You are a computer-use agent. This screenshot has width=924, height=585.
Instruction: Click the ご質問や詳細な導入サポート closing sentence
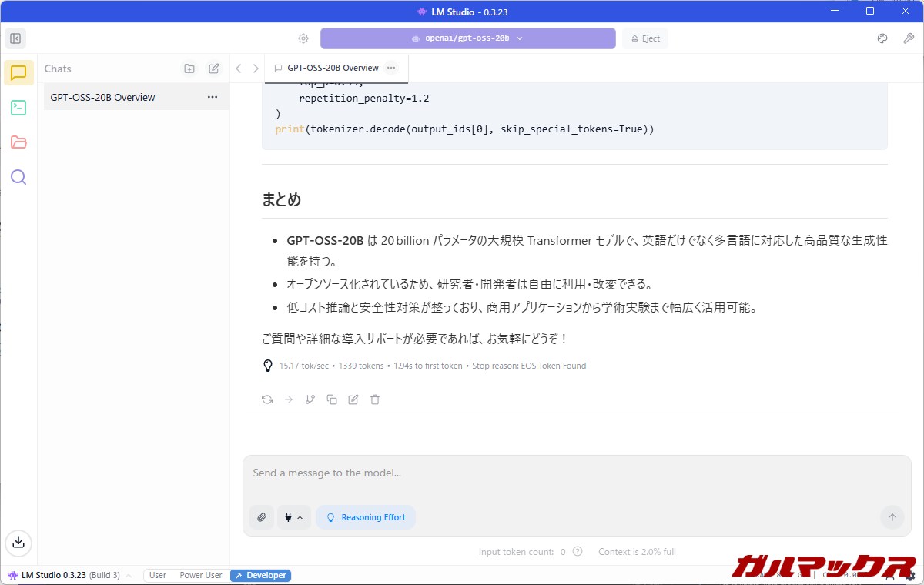click(416, 339)
